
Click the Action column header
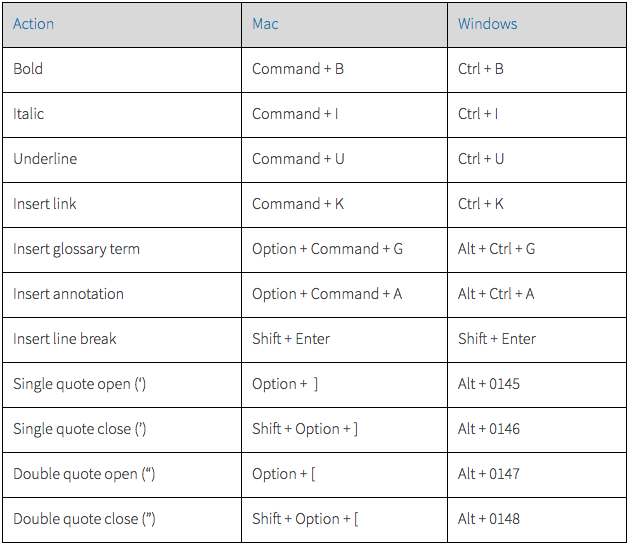tap(122, 25)
